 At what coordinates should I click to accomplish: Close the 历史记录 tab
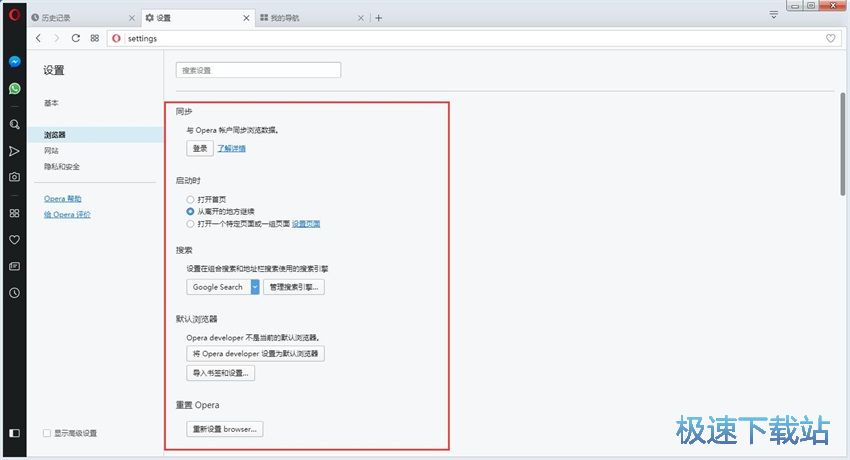tap(132, 18)
